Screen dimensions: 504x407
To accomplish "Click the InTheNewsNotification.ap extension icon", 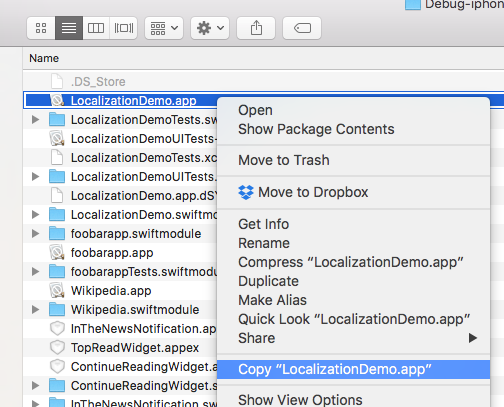I will click(57, 329).
